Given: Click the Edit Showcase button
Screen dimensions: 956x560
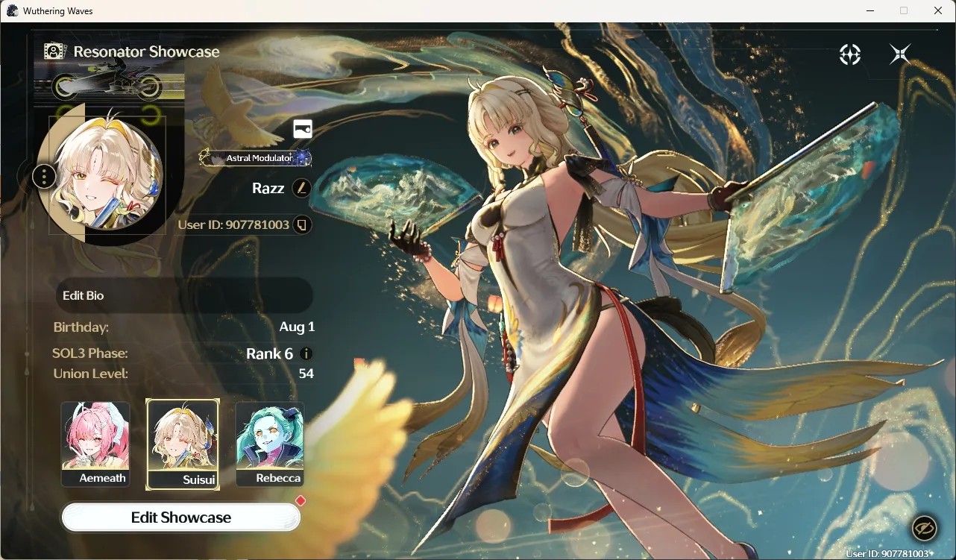Looking at the screenshot, I should click(181, 517).
